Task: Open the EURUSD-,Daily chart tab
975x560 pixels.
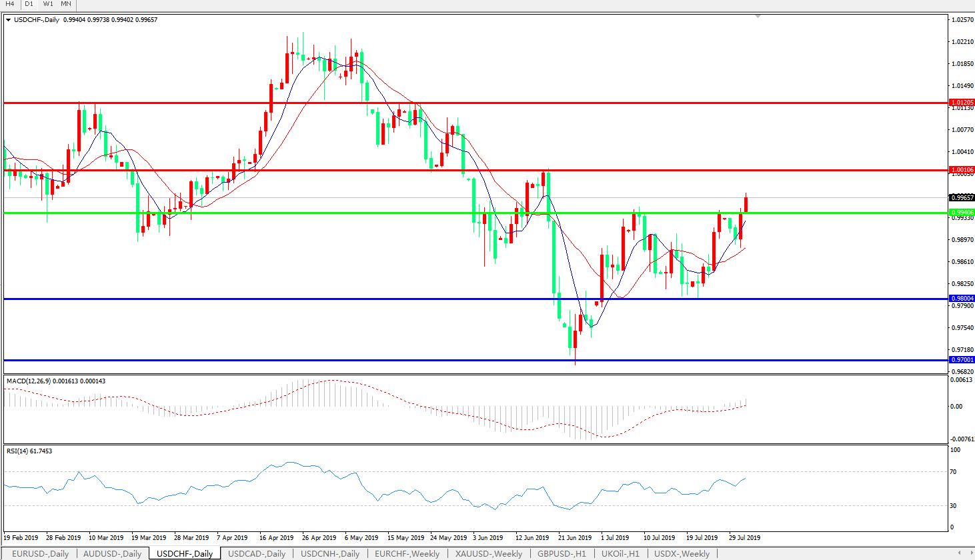Action: pyautogui.click(x=40, y=553)
